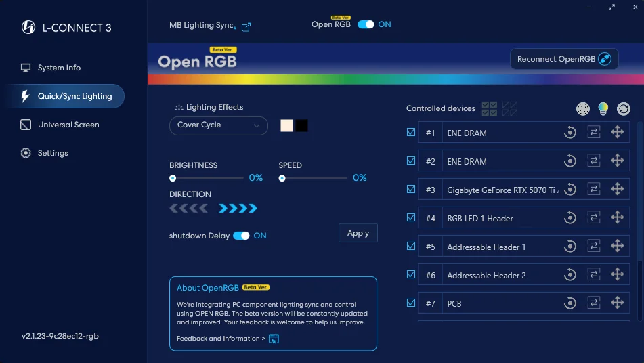Screen dimensions: 644x363
Task: Uncheck device #2 ENE DRAM checkbox
Action: pos(411,161)
